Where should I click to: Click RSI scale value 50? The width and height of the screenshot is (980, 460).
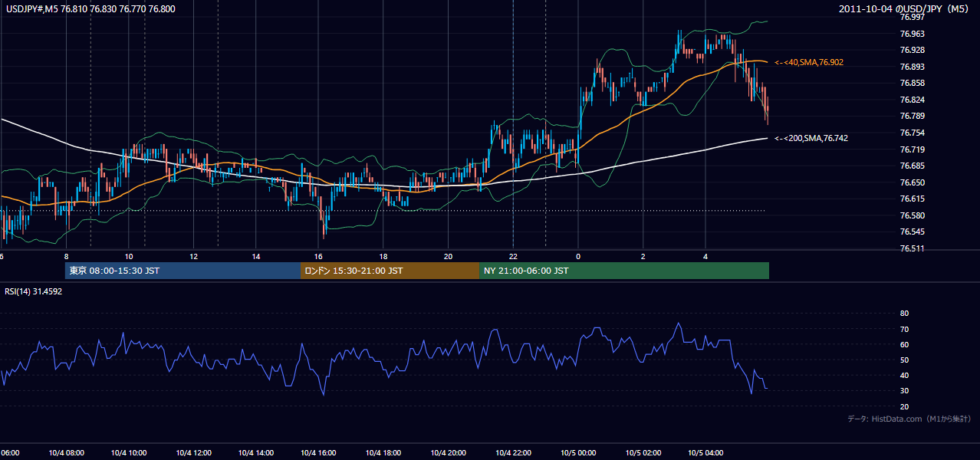point(904,360)
